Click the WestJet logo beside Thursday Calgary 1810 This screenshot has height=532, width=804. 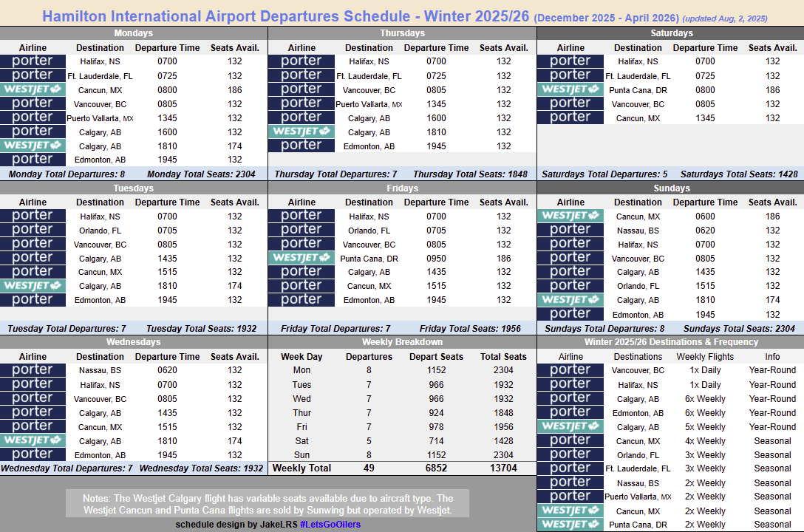click(x=301, y=132)
